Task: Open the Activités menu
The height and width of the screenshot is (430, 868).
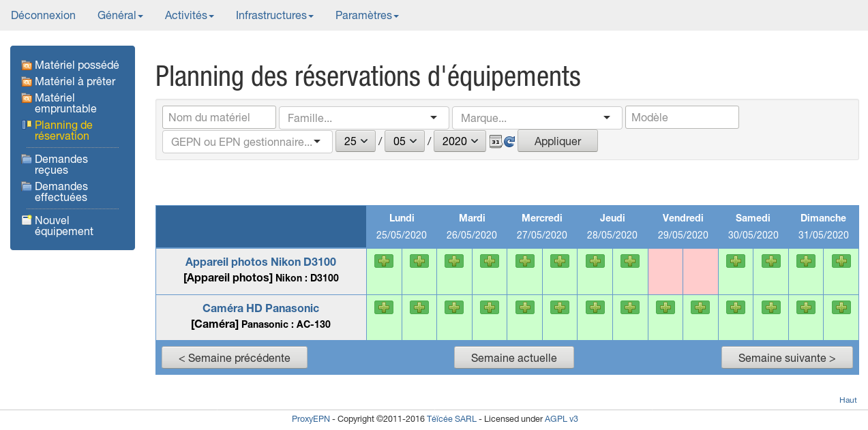Action: [189, 15]
